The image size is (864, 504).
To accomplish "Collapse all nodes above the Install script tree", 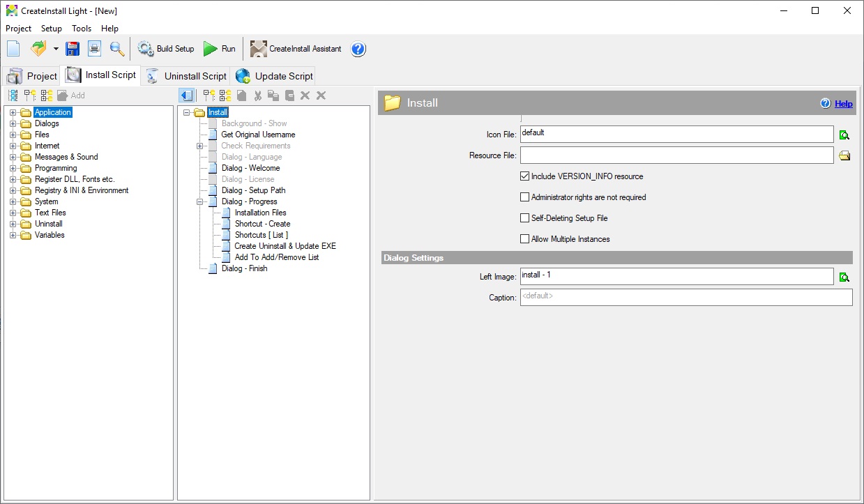I will tap(225, 96).
